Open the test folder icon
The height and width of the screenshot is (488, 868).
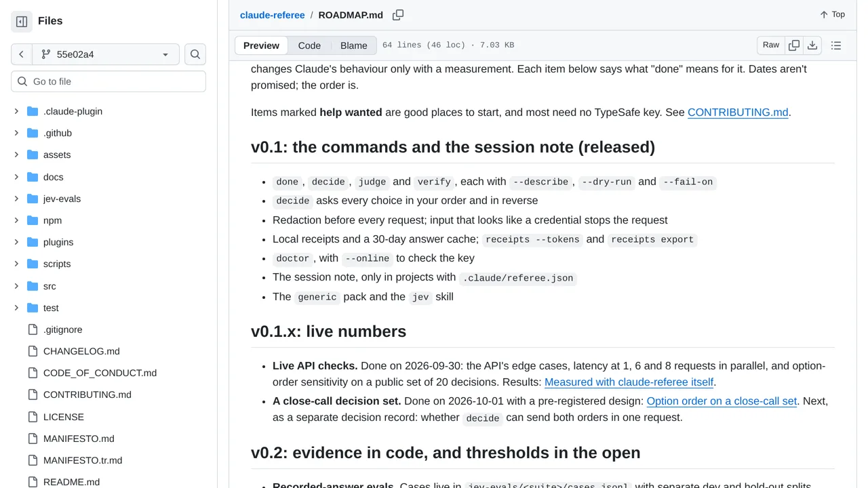tap(33, 308)
